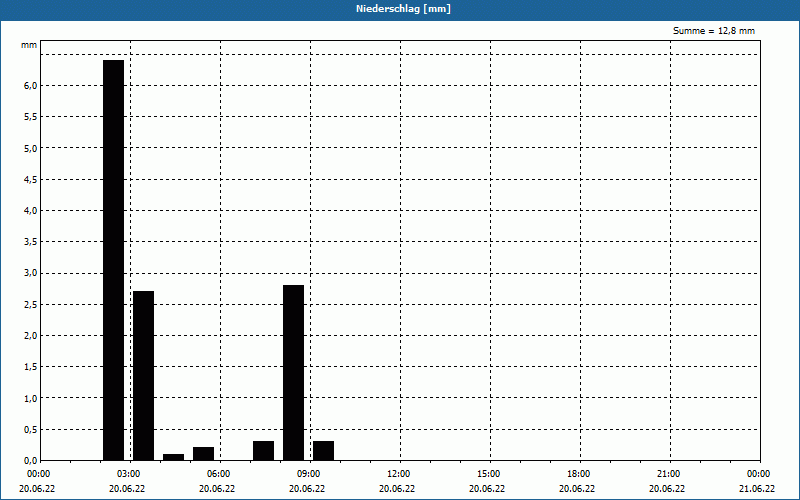Click the y-axis value "5,5"
This screenshot has width=800, height=500.
click(x=31, y=117)
